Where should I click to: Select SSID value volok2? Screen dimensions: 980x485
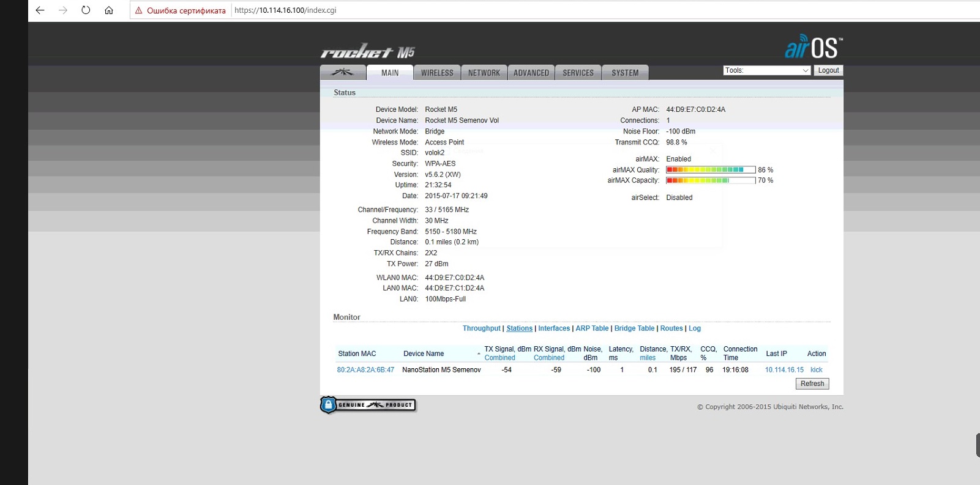[x=435, y=153]
